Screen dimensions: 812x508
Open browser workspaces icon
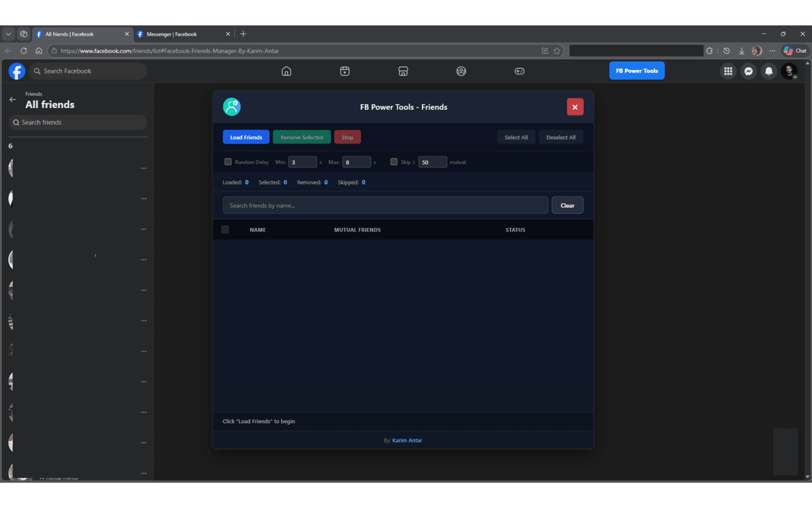coord(23,34)
